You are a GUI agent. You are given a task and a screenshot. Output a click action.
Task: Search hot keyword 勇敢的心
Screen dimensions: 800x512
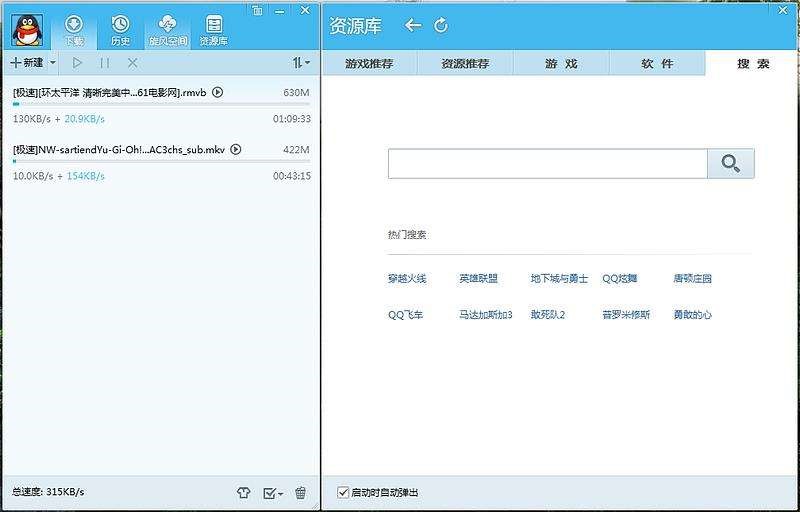point(692,315)
